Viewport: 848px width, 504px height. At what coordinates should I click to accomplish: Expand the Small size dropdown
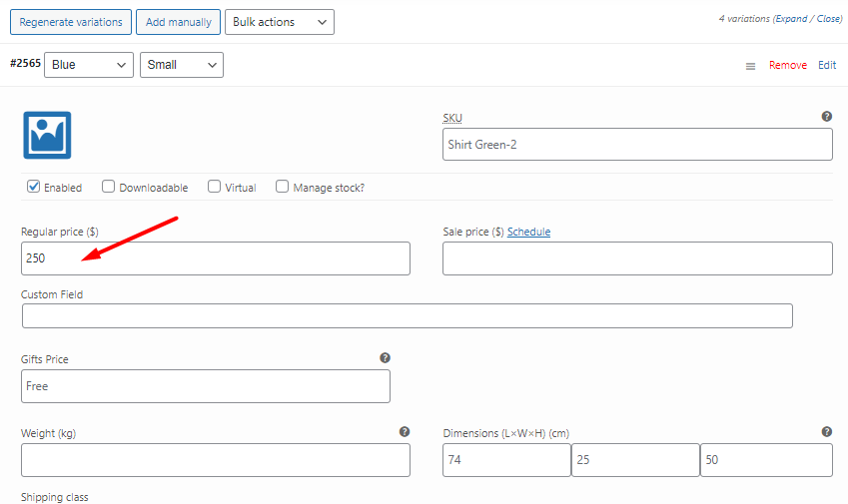182,65
